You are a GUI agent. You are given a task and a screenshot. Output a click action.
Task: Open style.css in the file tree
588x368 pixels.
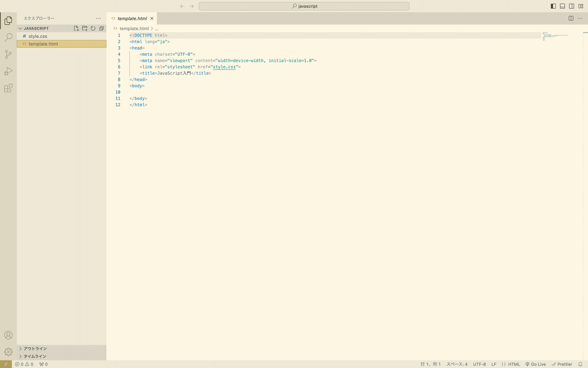(x=62, y=36)
